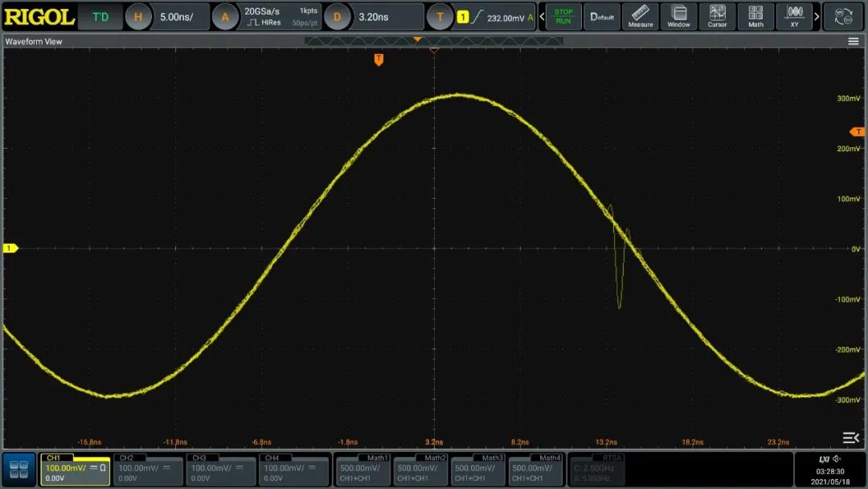Show previous toolbar items with left arrow
Viewport: 868px width, 489px height.
click(x=542, y=17)
